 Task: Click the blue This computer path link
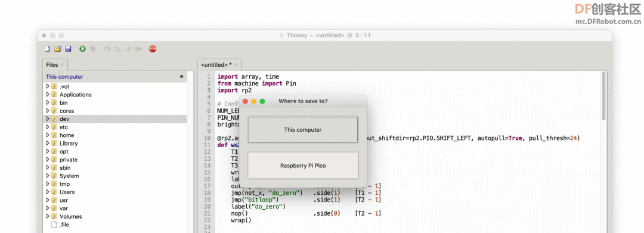pos(64,77)
